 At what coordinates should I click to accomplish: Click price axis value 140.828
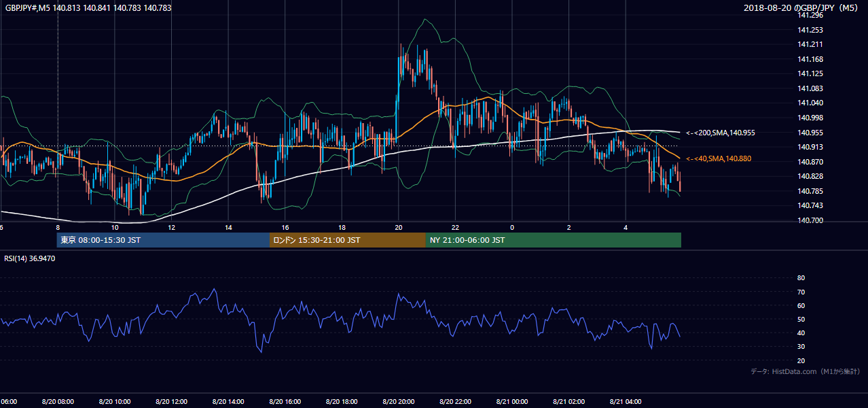coord(810,176)
